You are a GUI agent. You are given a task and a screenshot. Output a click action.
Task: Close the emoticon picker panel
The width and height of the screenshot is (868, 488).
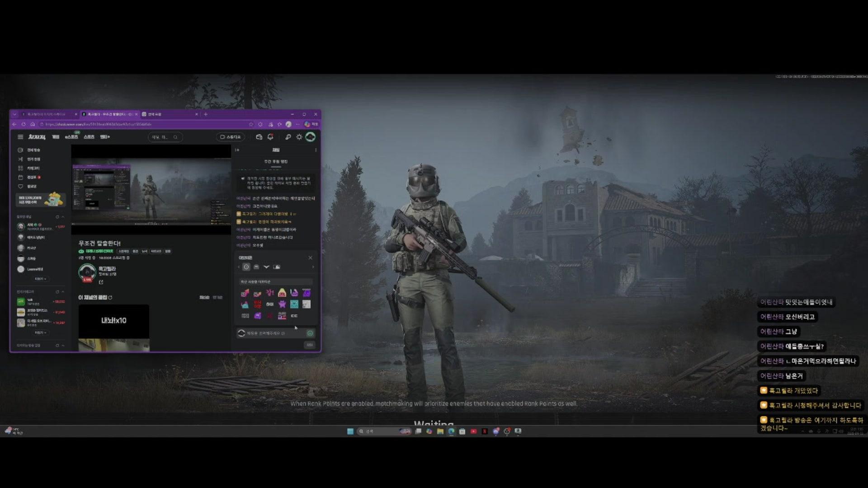(310, 258)
